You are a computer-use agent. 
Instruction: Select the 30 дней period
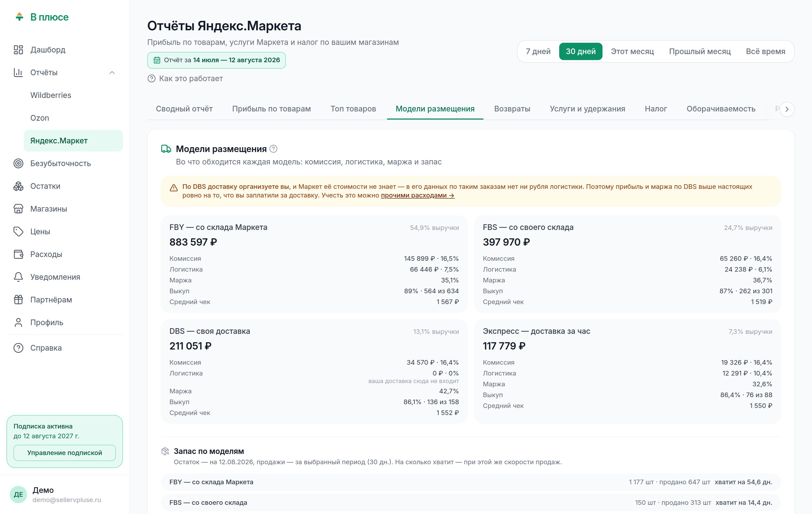click(x=581, y=51)
